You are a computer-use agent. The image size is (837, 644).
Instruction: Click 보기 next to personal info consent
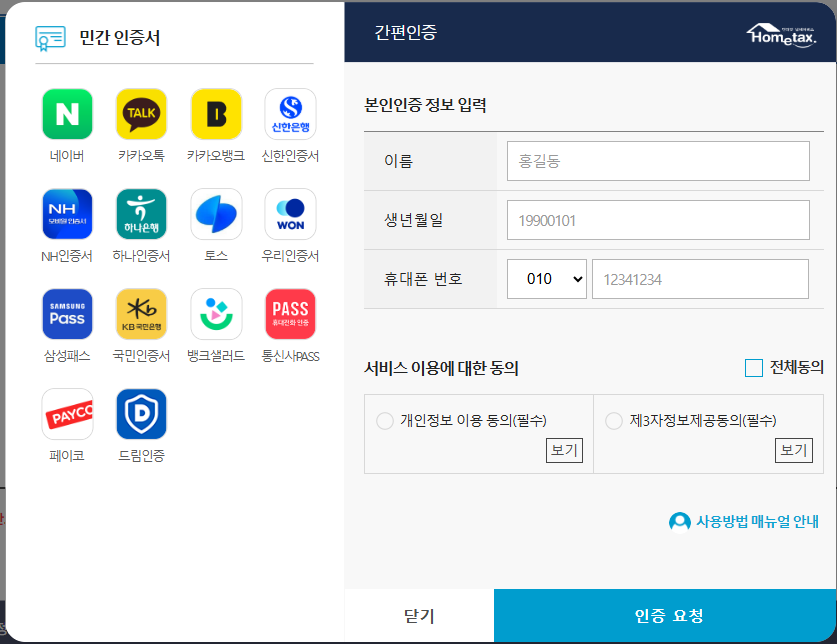tap(566, 450)
